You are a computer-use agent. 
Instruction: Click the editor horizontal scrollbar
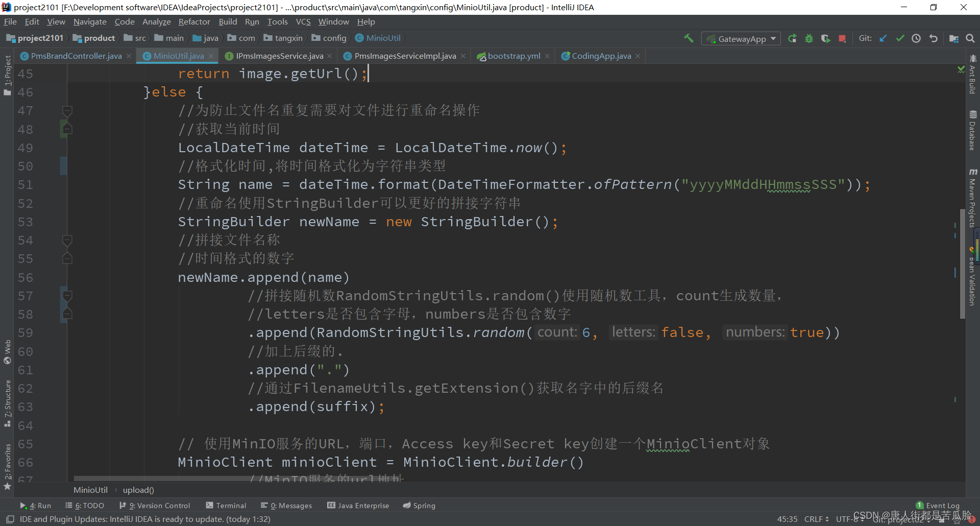pos(237,479)
